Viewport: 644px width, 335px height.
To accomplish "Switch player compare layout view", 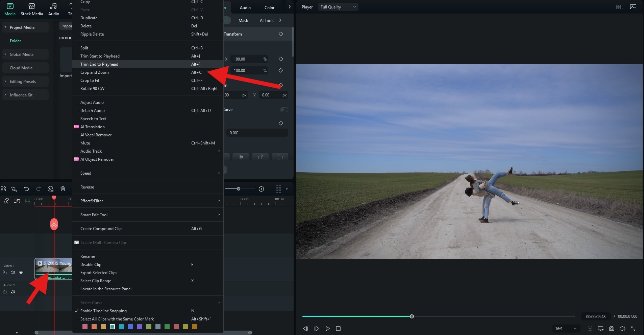I will pyautogui.click(x=620, y=7).
